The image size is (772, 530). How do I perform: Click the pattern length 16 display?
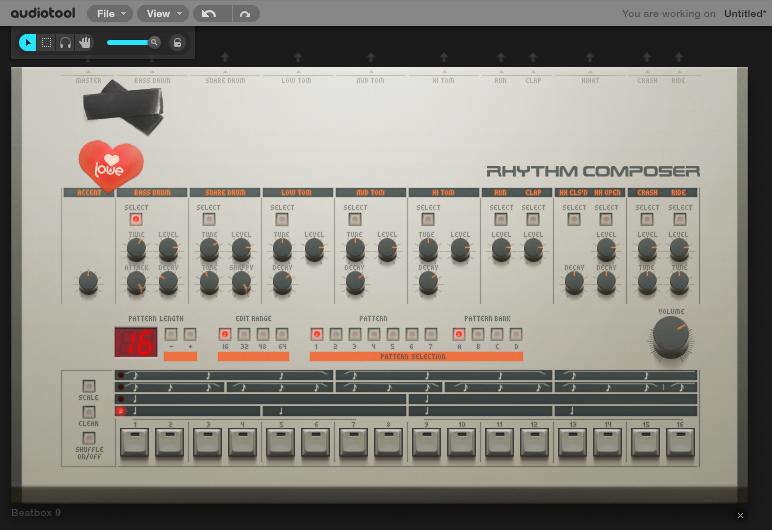[x=136, y=342]
